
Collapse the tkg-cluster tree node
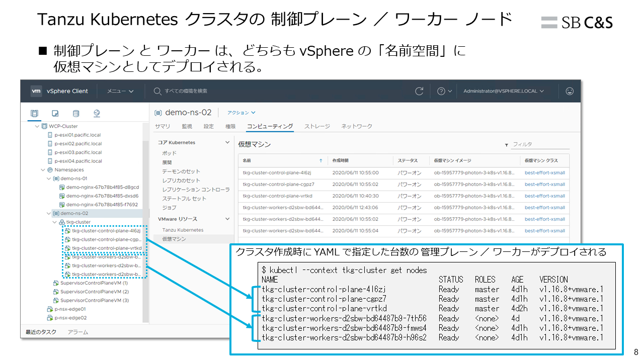[54, 222]
